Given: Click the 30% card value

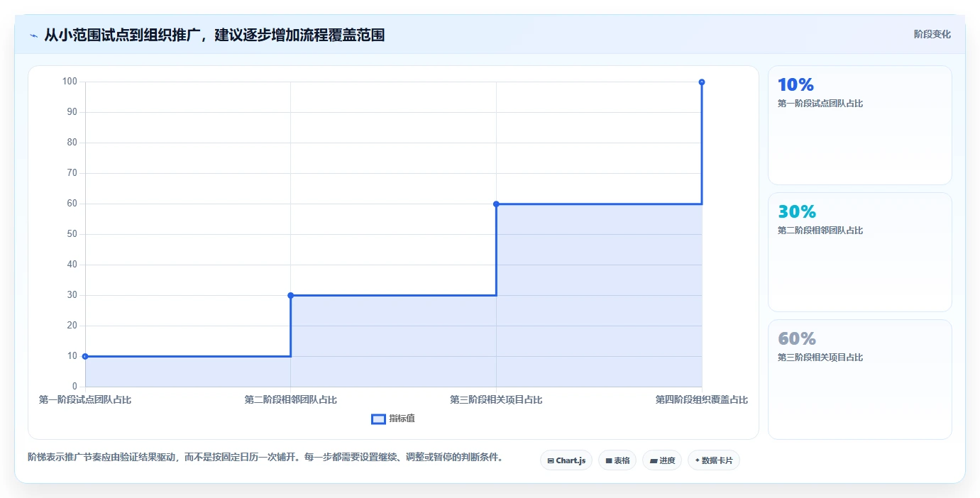Looking at the screenshot, I should (x=797, y=212).
